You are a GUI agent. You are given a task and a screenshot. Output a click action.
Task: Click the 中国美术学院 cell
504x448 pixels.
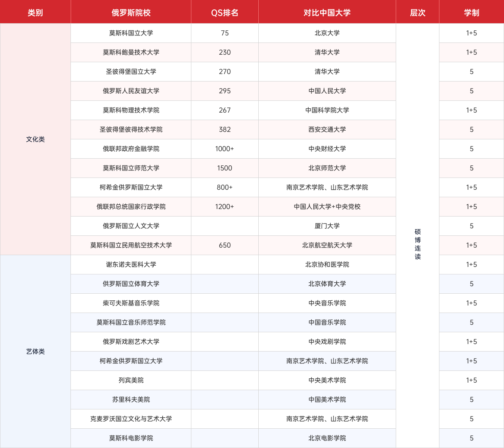pos(327,400)
